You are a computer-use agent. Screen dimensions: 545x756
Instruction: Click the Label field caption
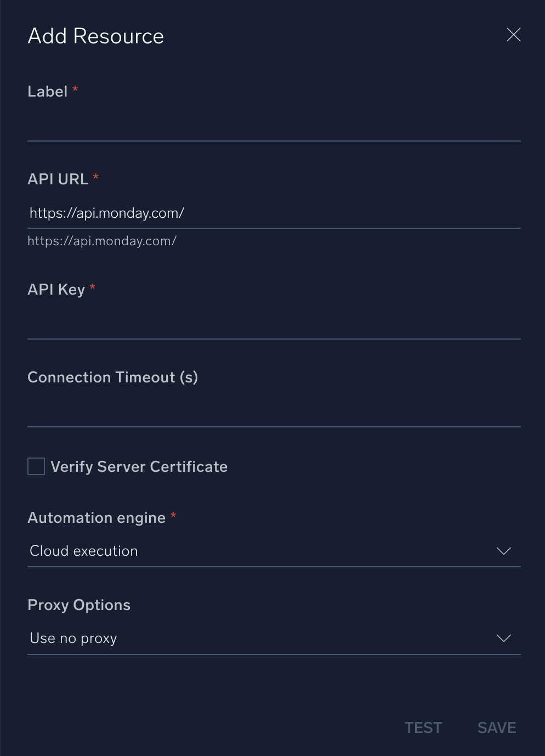coord(48,92)
